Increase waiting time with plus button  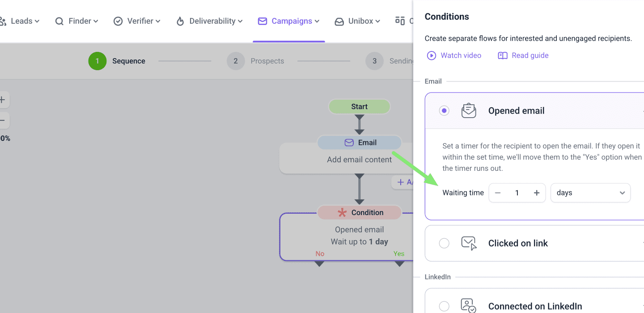pos(537,193)
